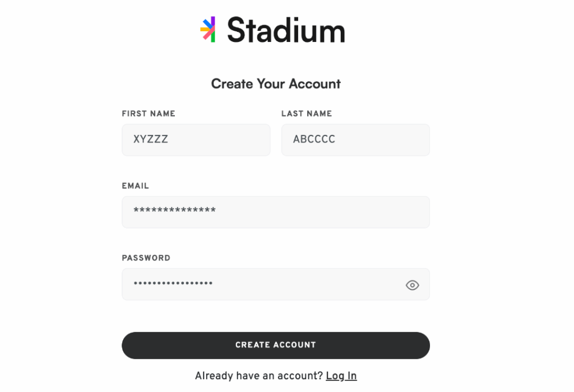Viewport: 574px width, 392px height.
Task: Show the hidden password using the eye toggle
Action: [412, 285]
